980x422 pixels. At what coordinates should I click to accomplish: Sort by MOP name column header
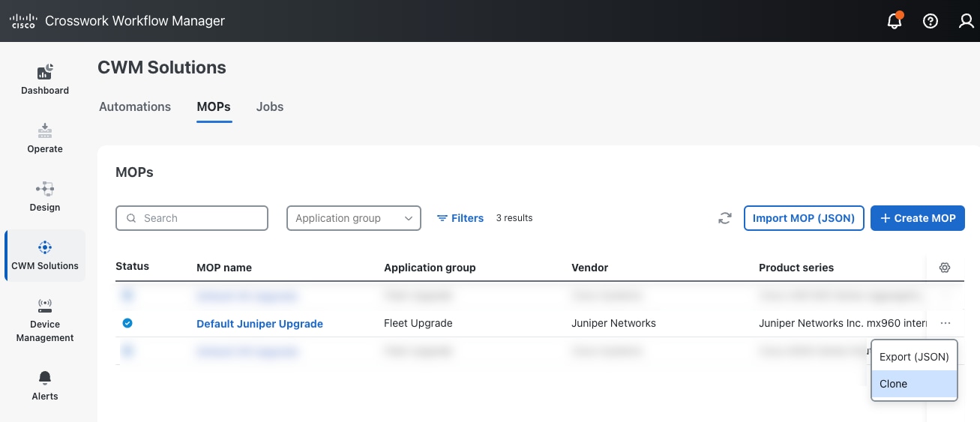[x=224, y=268]
